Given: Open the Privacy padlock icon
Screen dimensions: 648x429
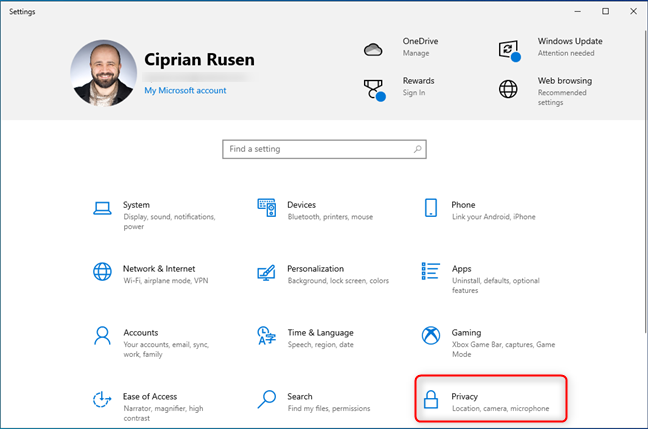Looking at the screenshot, I should [431, 399].
